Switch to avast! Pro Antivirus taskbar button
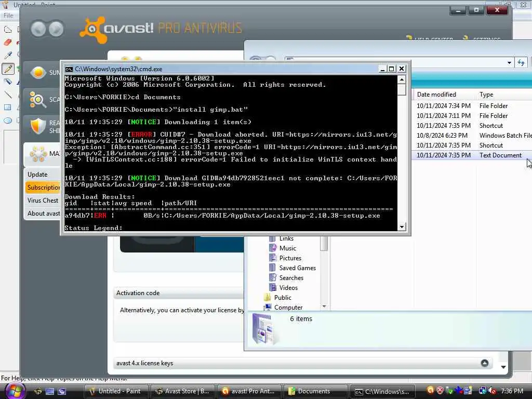 [x=249, y=391]
